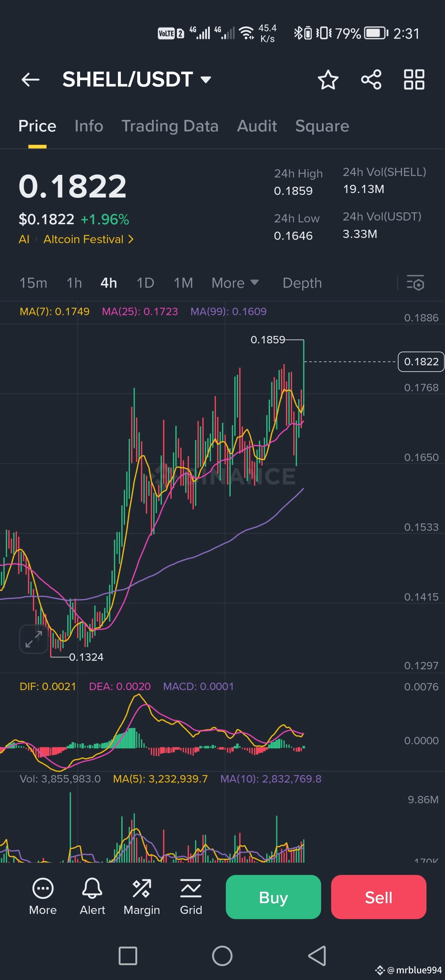Open Grid trading icon

click(191, 897)
